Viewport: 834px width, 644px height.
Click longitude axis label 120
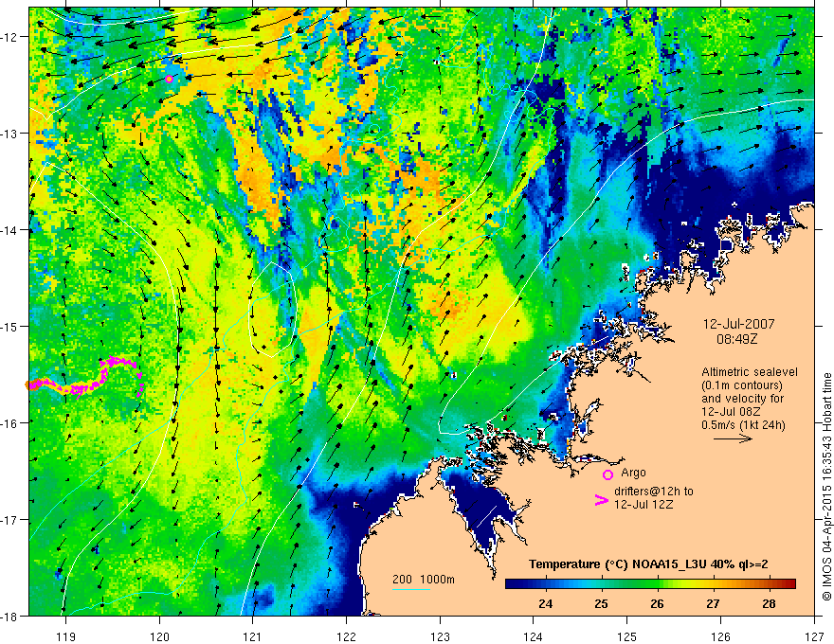(159, 636)
